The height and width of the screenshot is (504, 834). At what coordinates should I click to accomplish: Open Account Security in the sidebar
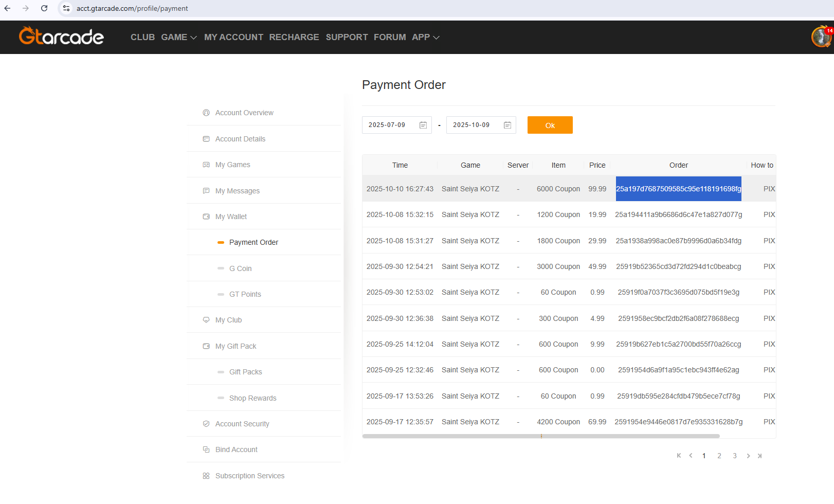(242, 424)
